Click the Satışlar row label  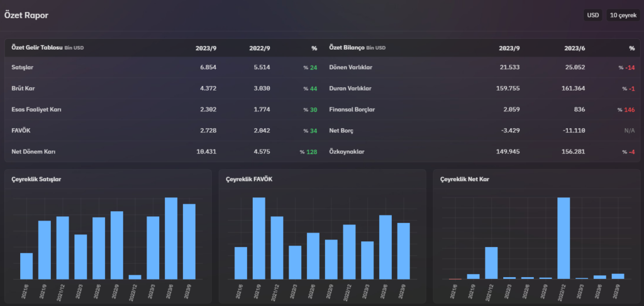click(x=22, y=67)
